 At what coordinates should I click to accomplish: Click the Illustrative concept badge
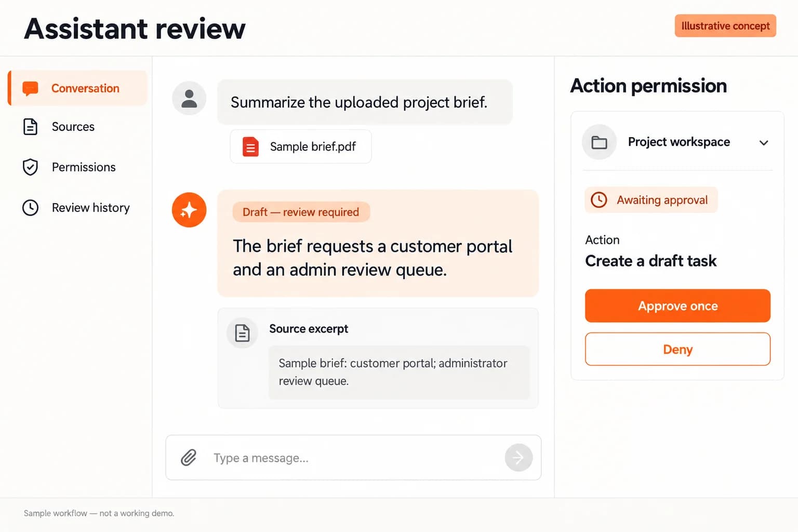click(x=725, y=26)
